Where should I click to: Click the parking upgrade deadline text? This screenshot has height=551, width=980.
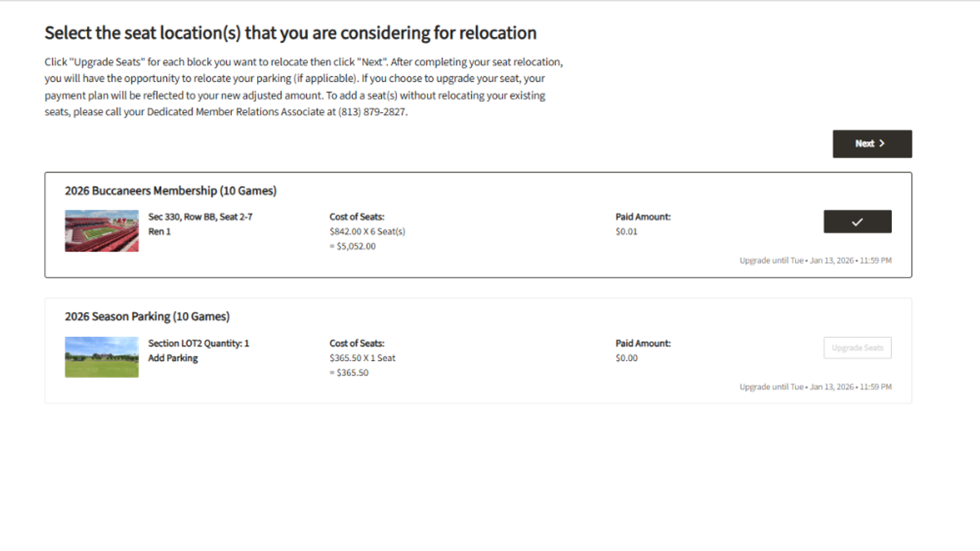(x=815, y=387)
